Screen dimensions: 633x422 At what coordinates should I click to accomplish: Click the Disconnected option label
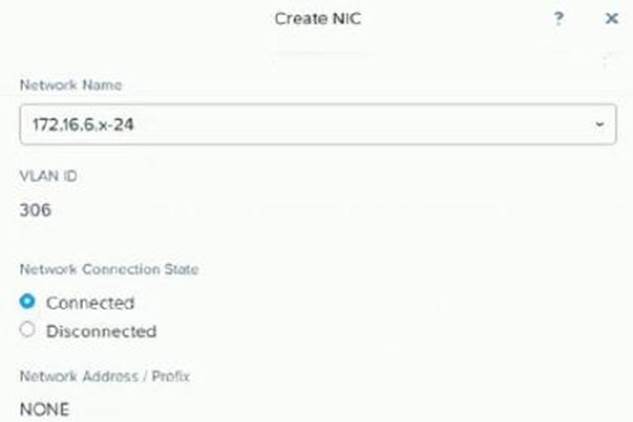pyautogui.click(x=101, y=331)
